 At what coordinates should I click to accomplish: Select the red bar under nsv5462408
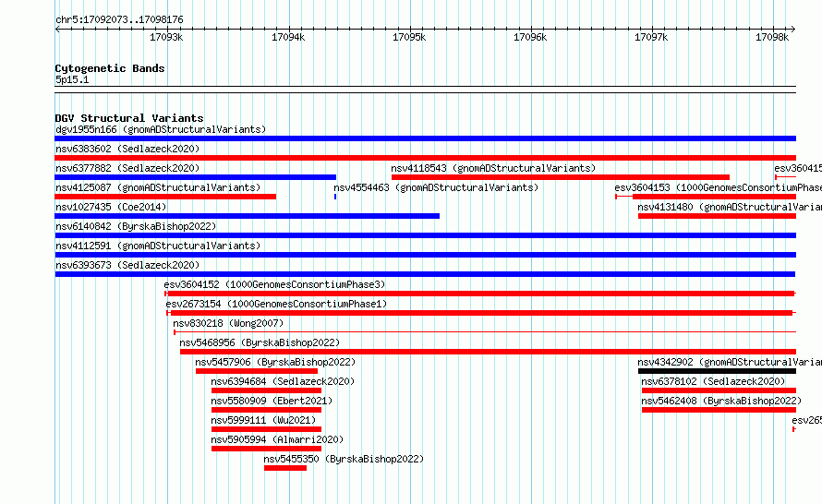click(719, 410)
